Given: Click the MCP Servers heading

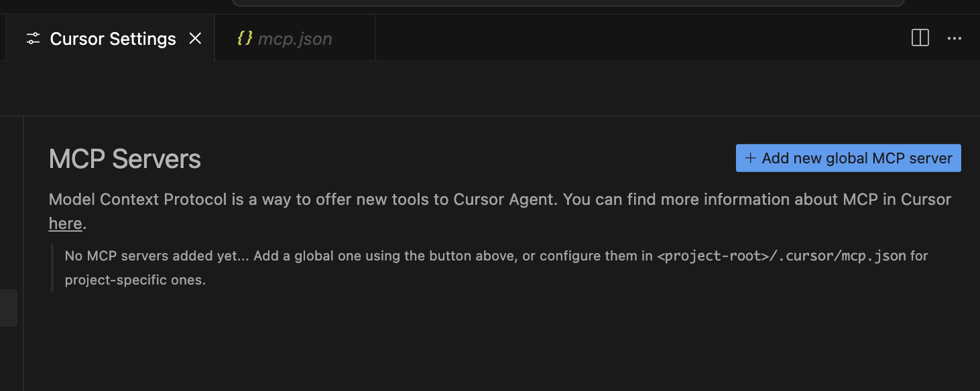Looking at the screenshot, I should (125, 159).
